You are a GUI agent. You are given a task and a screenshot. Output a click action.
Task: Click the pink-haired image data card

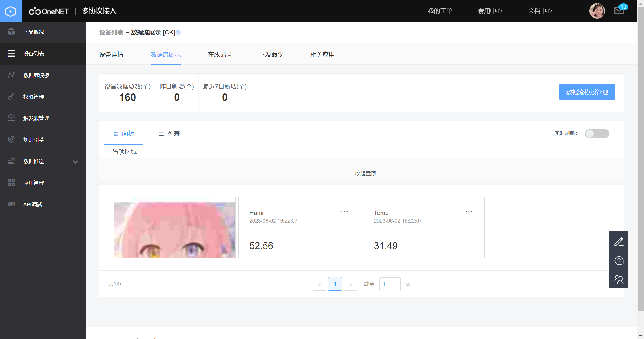pos(175,228)
